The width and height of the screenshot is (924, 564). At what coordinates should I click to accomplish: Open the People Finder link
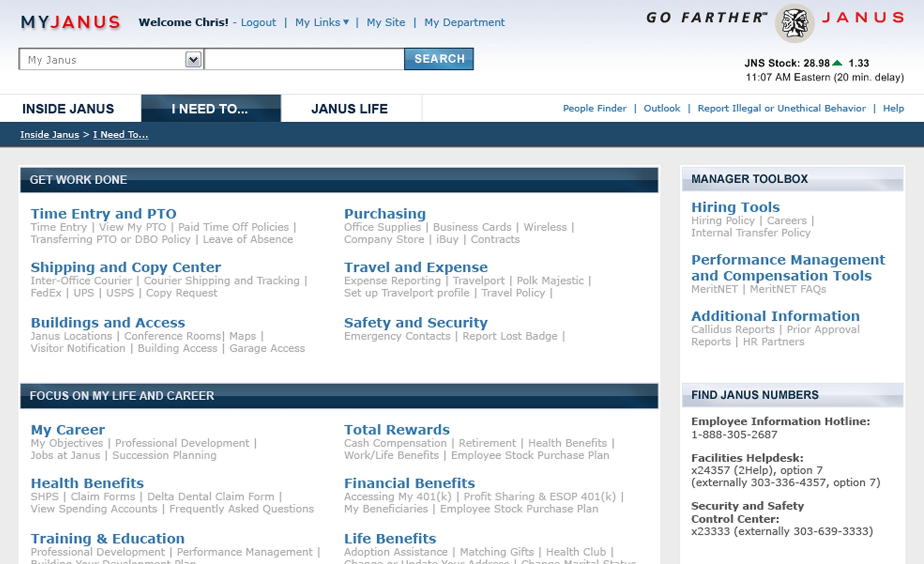(594, 108)
